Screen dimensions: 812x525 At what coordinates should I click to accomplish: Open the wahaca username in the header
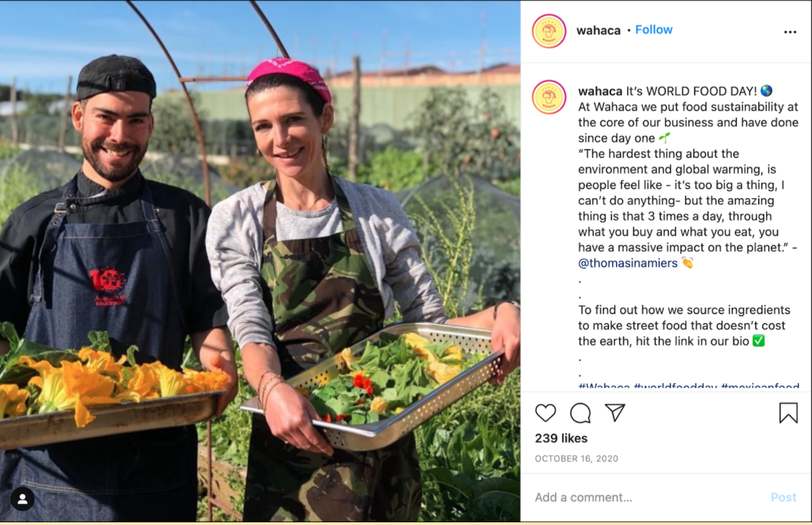click(598, 30)
